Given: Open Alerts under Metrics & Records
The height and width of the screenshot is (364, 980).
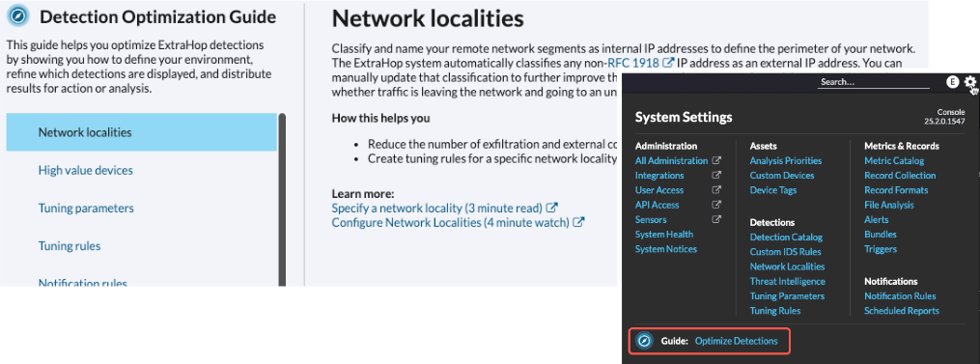Looking at the screenshot, I should [x=877, y=219].
